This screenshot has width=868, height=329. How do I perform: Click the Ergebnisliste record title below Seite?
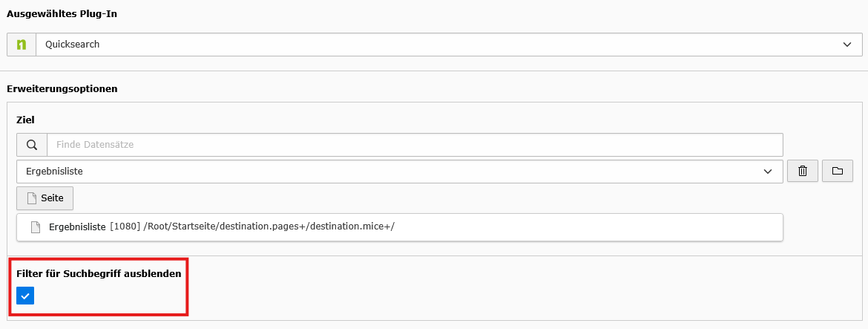click(x=77, y=227)
